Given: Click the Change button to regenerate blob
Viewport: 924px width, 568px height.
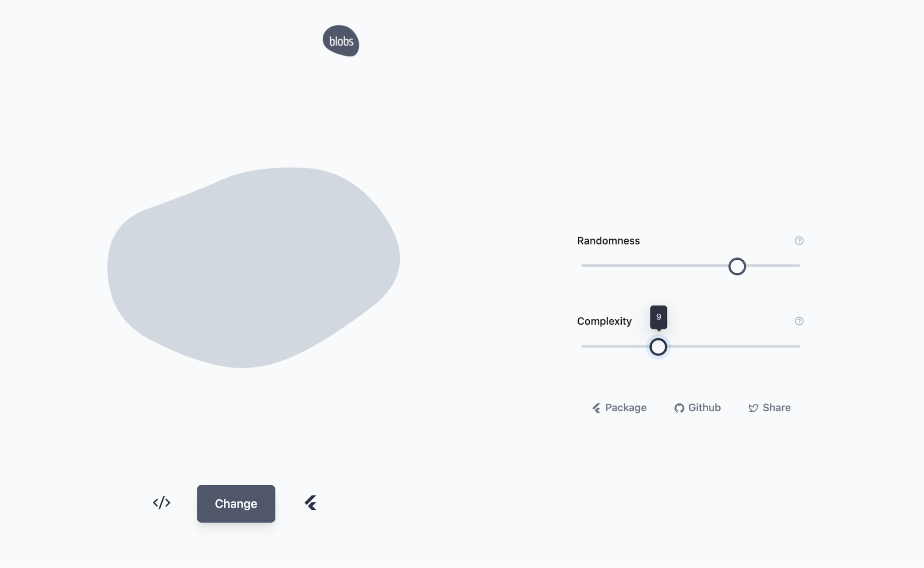Looking at the screenshot, I should (x=236, y=503).
